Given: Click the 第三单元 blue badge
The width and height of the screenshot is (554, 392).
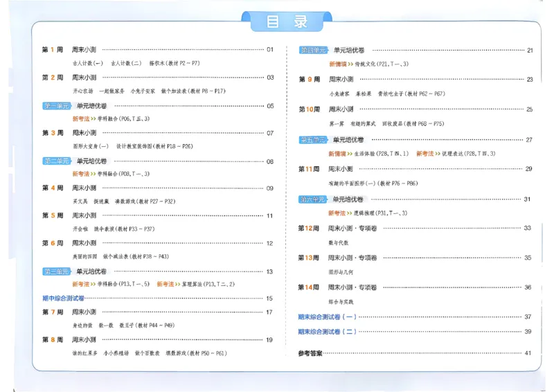Looking at the screenshot, I should tap(57, 271).
